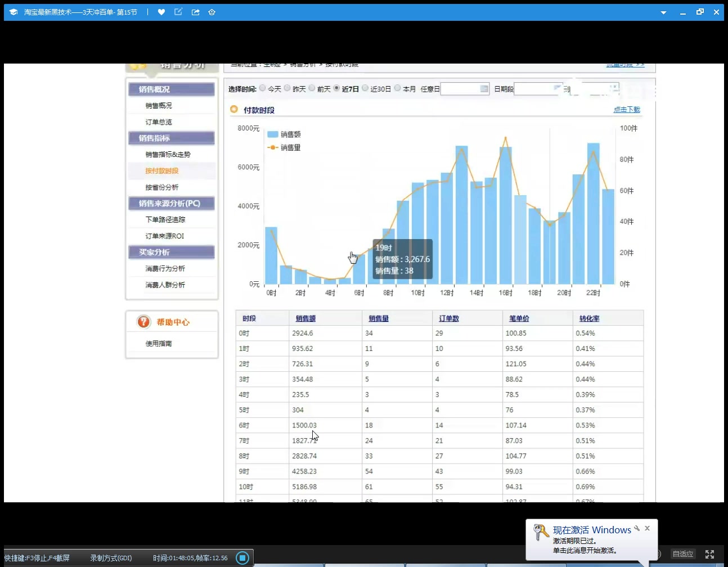Select the 昨天 radio button
Image resolution: width=728 pixels, height=567 pixels.
(287, 88)
